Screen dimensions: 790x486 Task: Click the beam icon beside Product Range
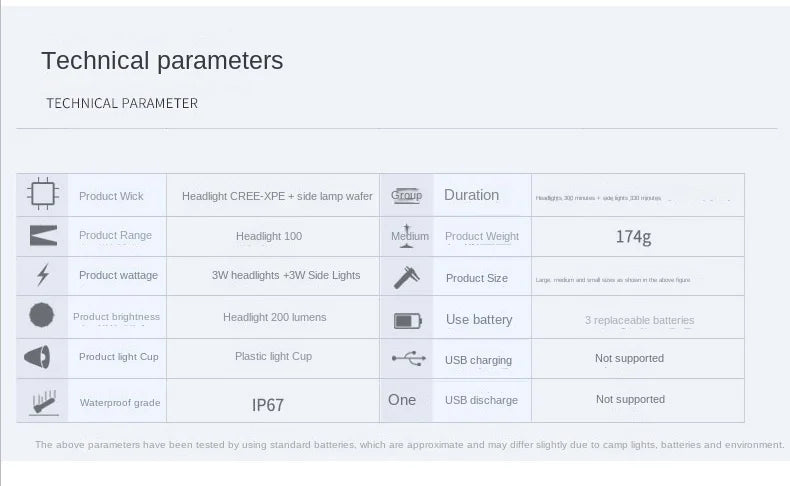pos(43,236)
